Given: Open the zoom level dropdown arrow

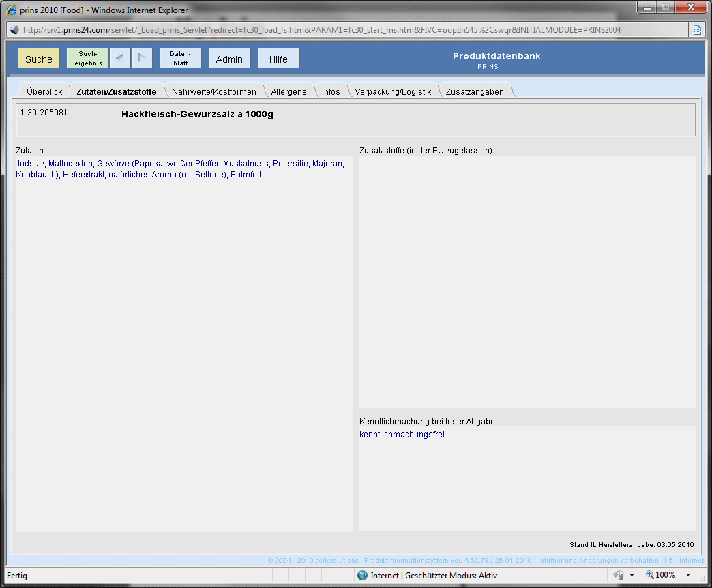Looking at the screenshot, I should [688, 576].
